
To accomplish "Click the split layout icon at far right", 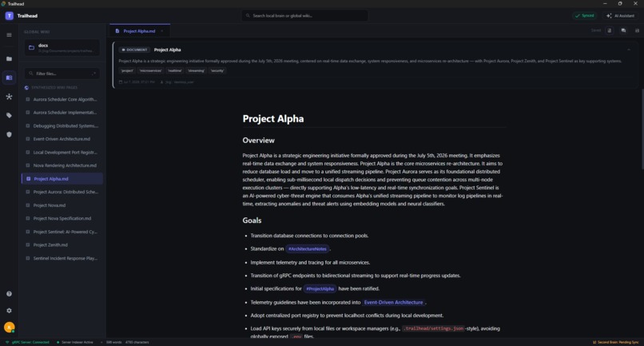I will coord(637,30).
